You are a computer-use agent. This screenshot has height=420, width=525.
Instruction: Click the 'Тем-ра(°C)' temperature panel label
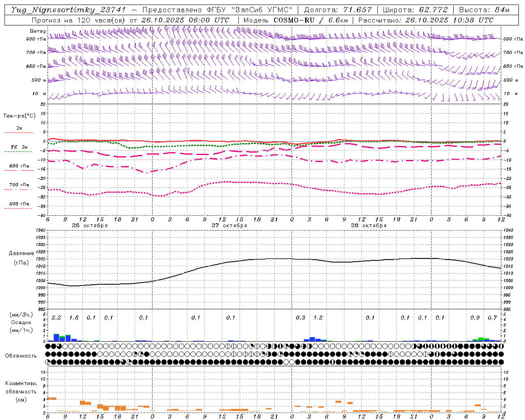(19, 116)
